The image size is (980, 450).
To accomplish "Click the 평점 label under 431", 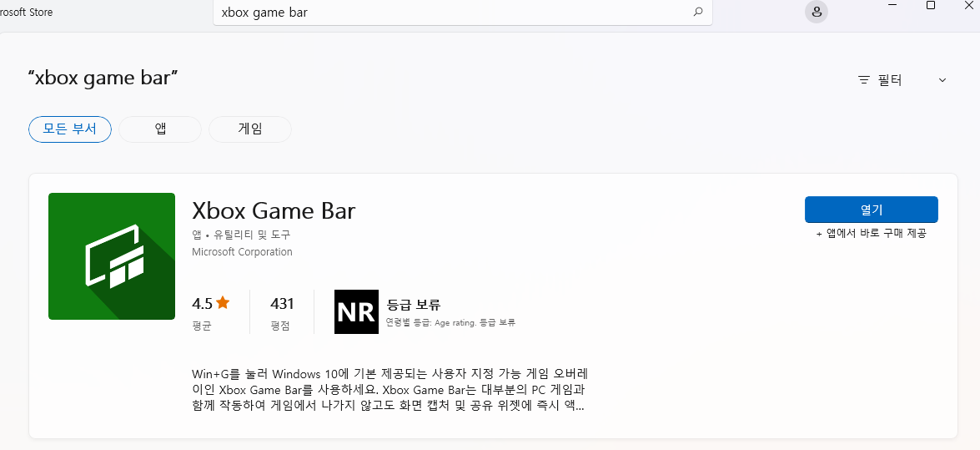I will (x=280, y=326).
